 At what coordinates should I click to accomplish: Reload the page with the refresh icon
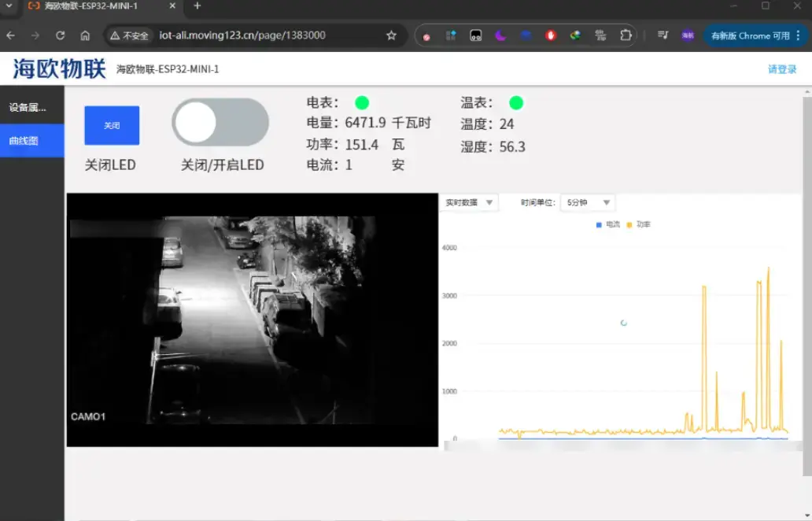(60, 35)
